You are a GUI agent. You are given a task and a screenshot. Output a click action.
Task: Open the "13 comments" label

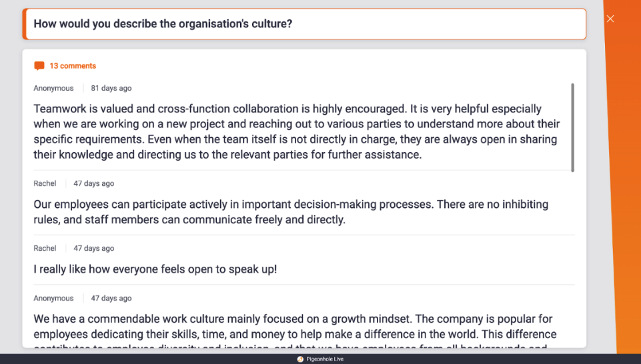click(73, 66)
